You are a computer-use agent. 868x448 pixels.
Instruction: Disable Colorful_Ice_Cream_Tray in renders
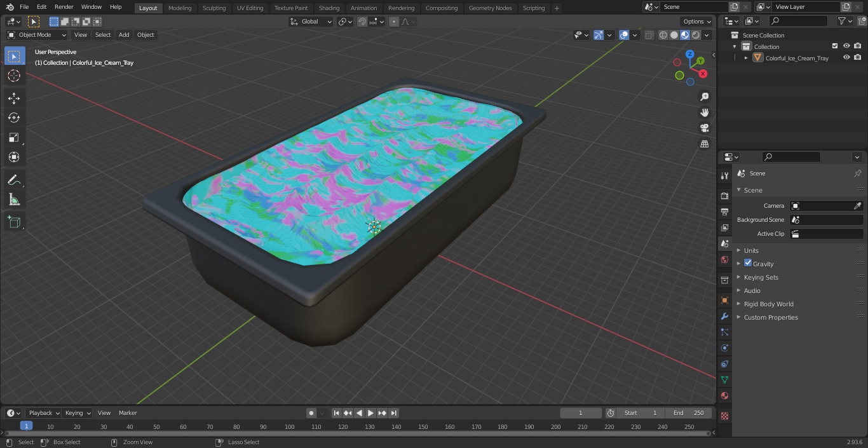(x=858, y=57)
